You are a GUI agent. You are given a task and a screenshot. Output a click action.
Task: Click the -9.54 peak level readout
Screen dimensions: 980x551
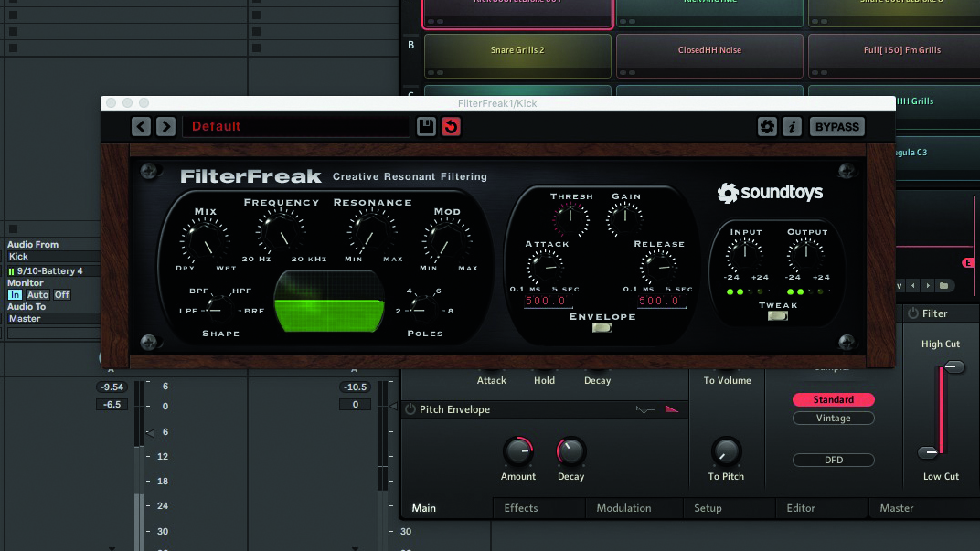112,387
